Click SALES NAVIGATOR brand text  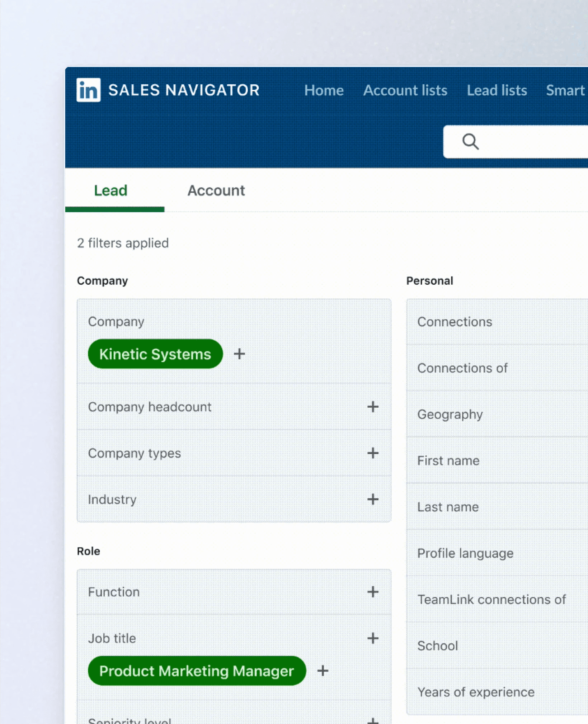coord(184,90)
